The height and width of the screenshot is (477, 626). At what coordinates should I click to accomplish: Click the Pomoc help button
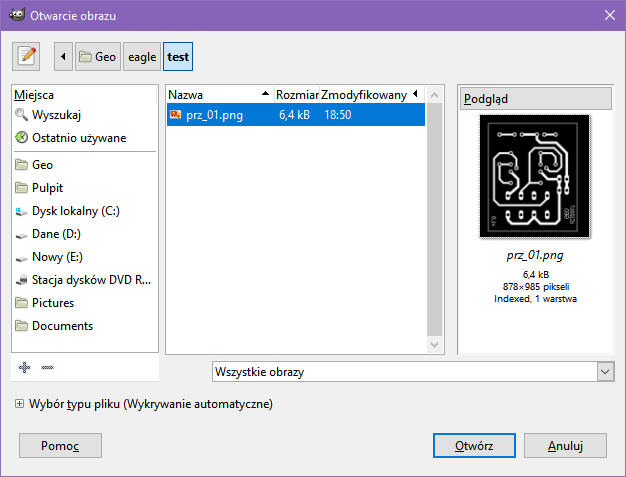pyautogui.click(x=60, y=445)
